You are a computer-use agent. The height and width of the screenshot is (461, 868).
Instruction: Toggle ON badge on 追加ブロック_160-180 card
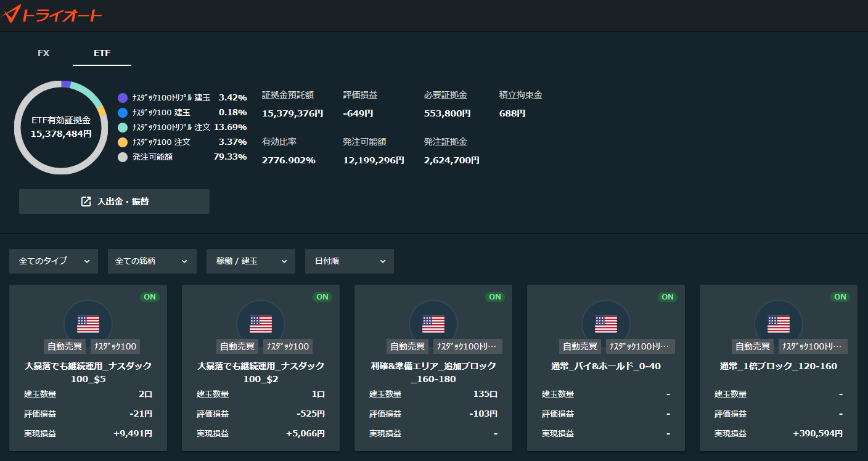coord(495,297)
